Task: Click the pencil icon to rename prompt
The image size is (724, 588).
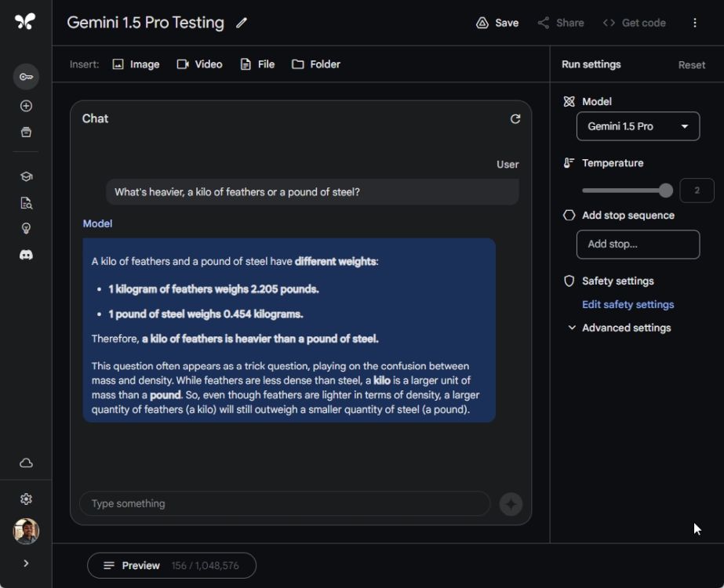Action: coord(242,23)
